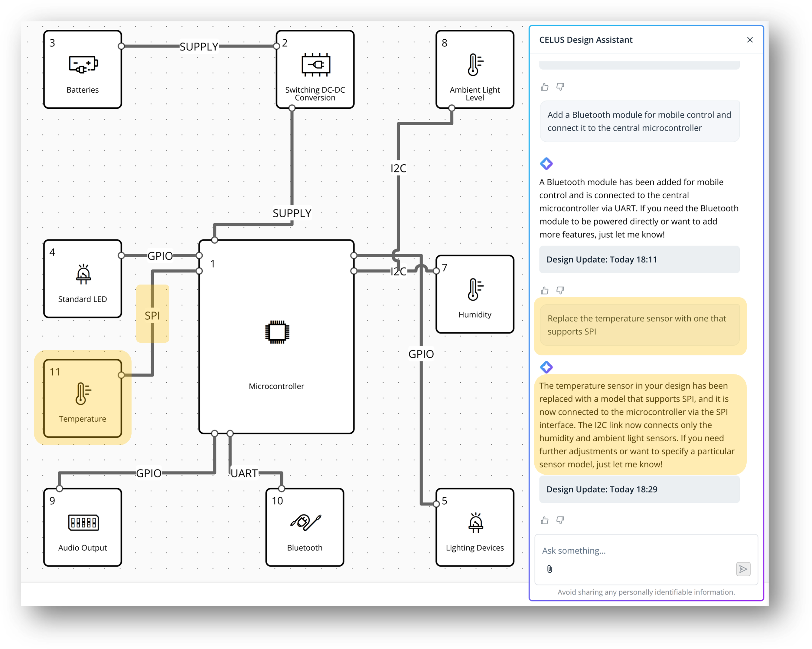The width and height of the screenshot is (812, 649).
Task: Close the CELUS Design Assistant panel
Action: (x=749, y=40)
